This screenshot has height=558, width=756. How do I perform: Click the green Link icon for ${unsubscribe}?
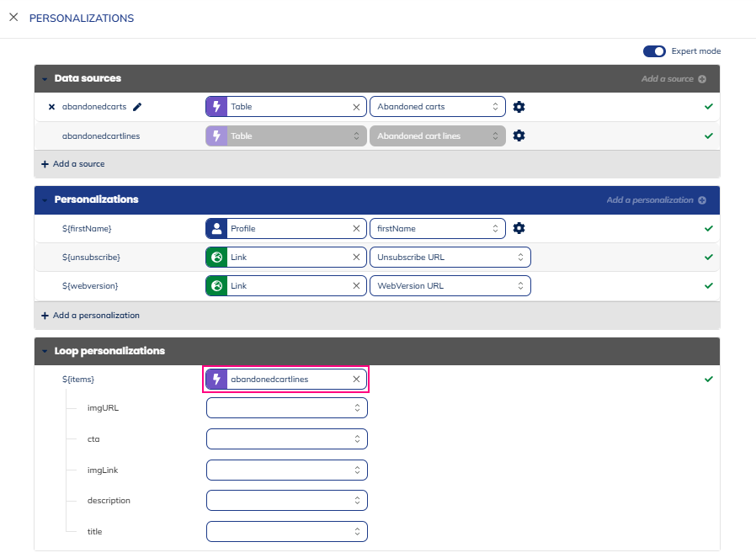coord(216,257)
